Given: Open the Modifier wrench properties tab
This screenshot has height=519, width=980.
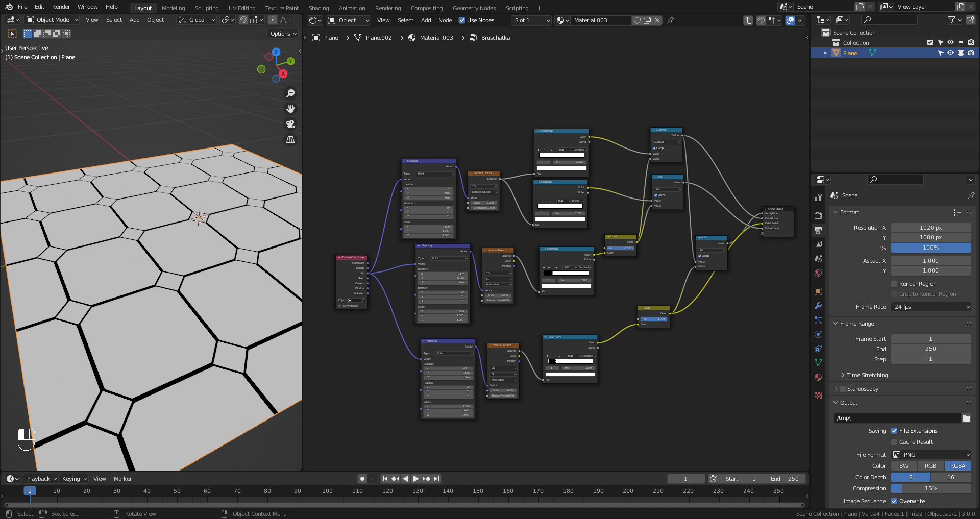Looking at the screenshot, I should point(818,306).
